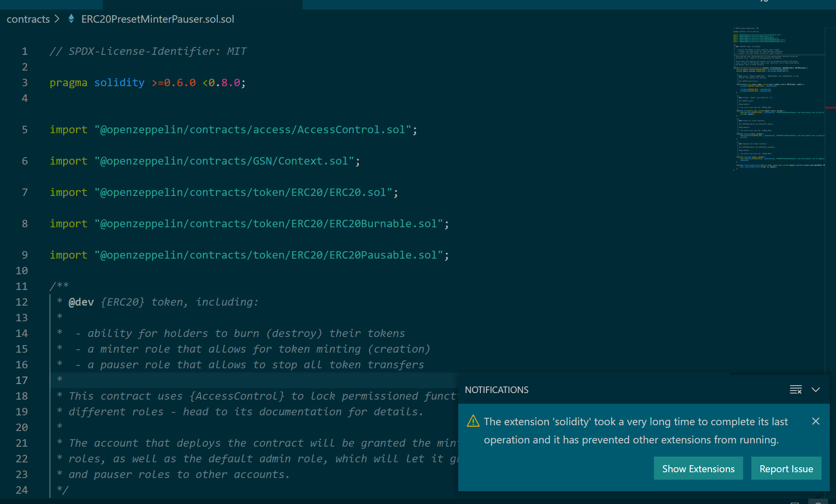Click the AccessControl.sol import statement
836x504 pixels.
[x=231, y=129]
